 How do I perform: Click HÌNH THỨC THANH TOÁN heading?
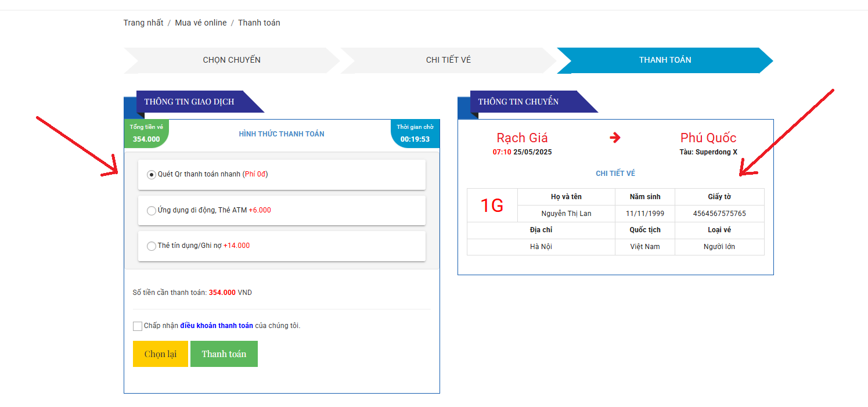tap(282, 134)
